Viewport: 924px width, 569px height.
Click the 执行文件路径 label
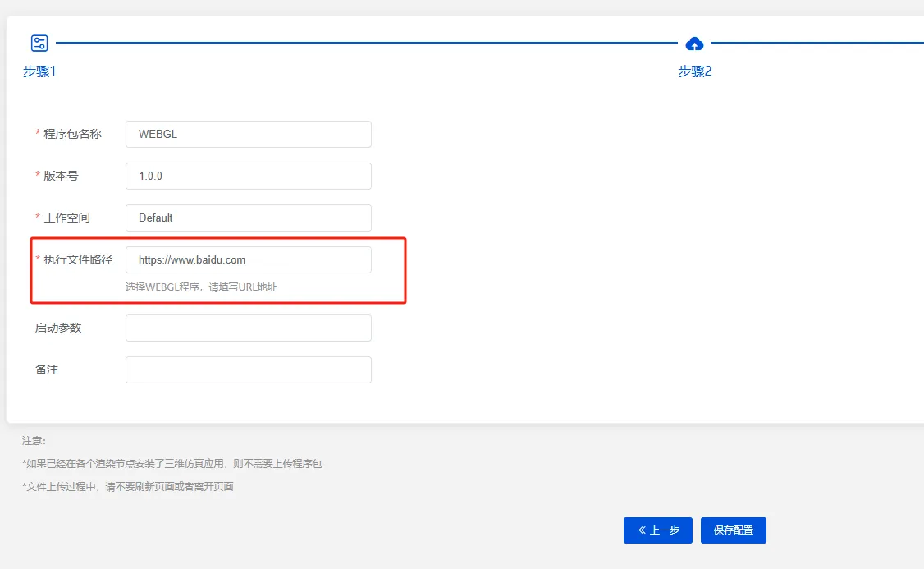[x=79, y=259]
